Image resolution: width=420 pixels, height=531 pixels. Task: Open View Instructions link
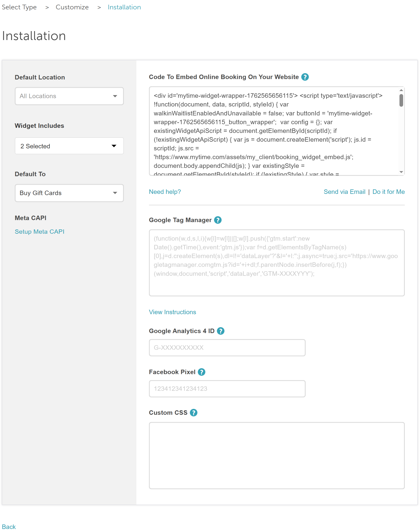(x=172, y=312)
